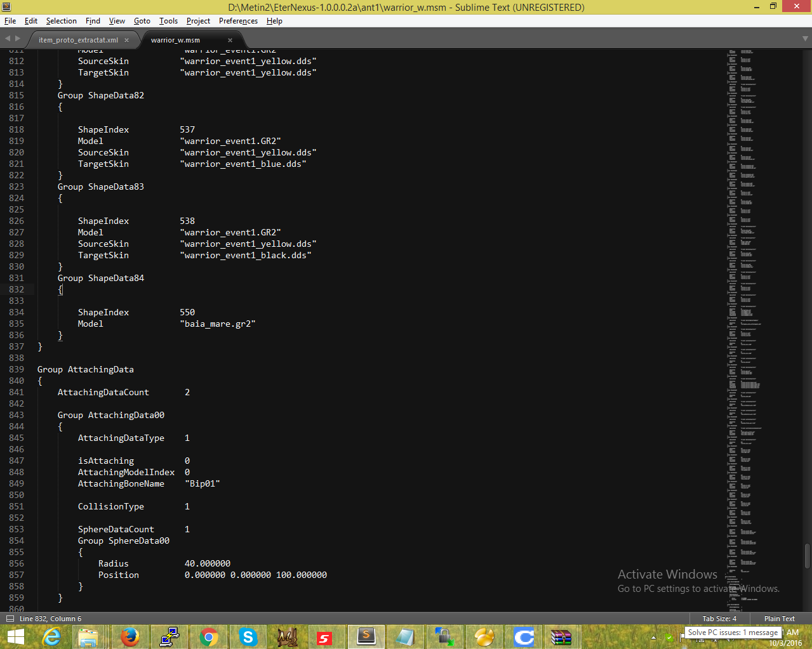This screenshot has width=812, height=649.
Task: Click the Solve PC issues notification
Action: tap(733, 633)
